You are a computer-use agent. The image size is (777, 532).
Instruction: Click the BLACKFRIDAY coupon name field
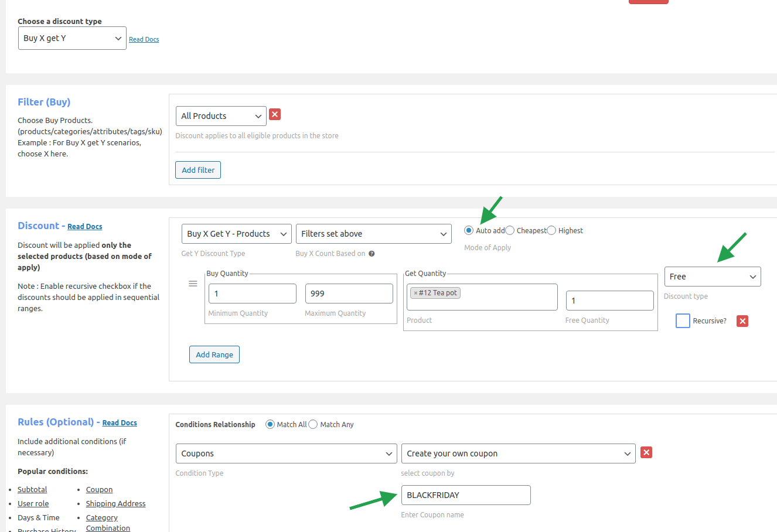[x=466, y=495]
